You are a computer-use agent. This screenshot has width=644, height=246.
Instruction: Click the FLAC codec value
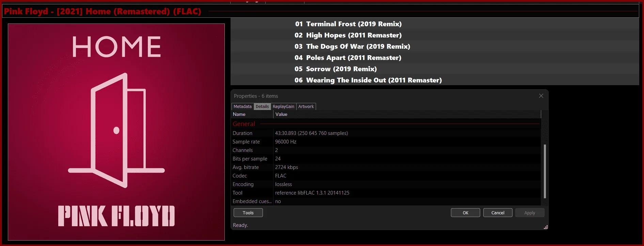(x=281, y=176)
